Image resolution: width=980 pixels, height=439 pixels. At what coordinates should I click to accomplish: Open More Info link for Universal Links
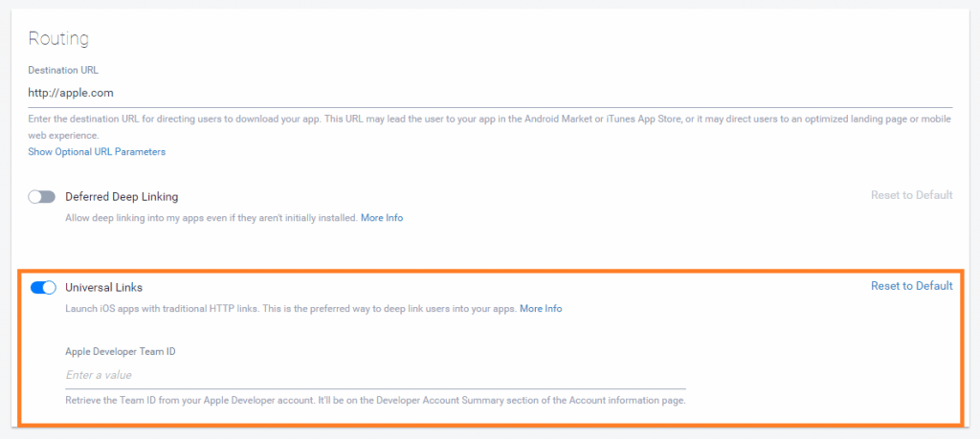tap(541, 309)
